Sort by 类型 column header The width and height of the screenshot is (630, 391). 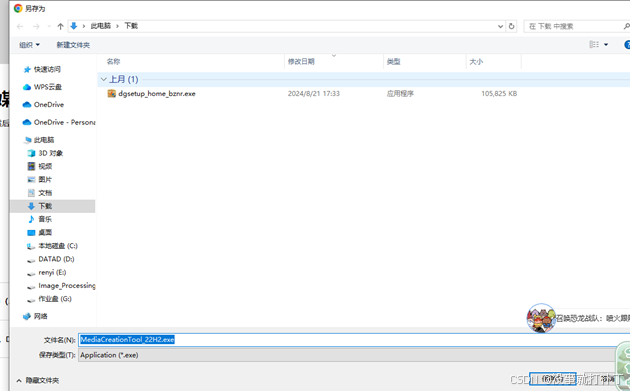point(393,61)
